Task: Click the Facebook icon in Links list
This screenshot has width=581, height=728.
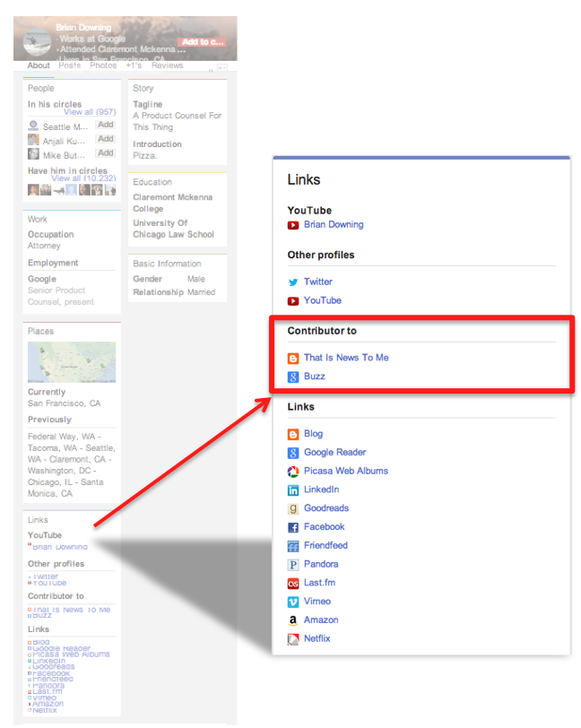Action: tap(293, 528)
